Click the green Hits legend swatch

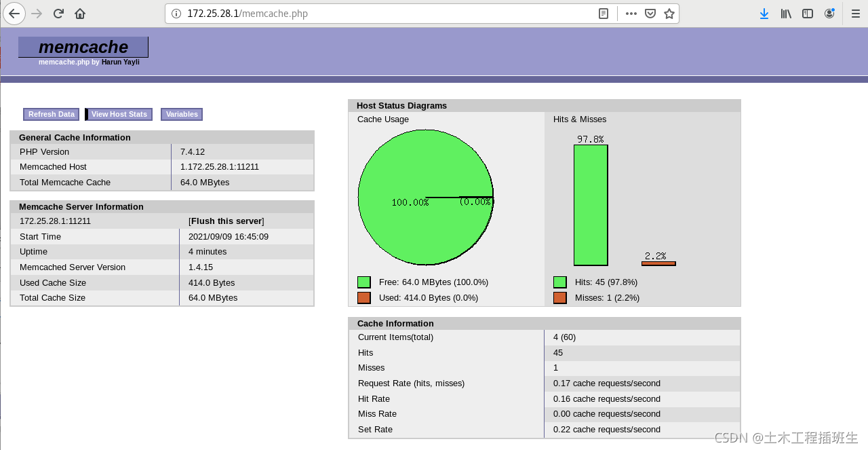[x=560, y=282]
